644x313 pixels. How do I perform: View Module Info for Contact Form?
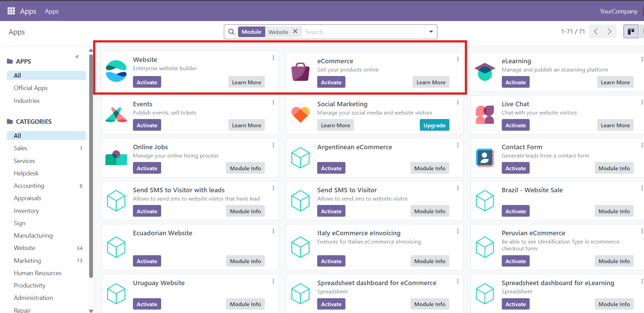tap(614, 168)
